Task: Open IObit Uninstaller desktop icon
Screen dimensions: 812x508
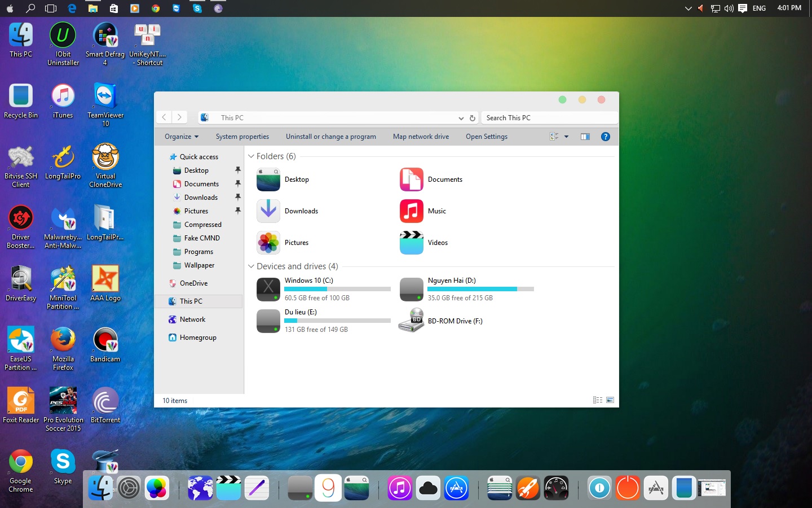Action: [63, 44]
